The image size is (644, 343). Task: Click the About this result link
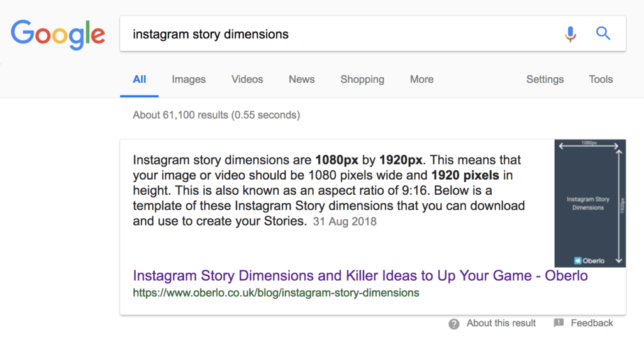click(501, 324)
